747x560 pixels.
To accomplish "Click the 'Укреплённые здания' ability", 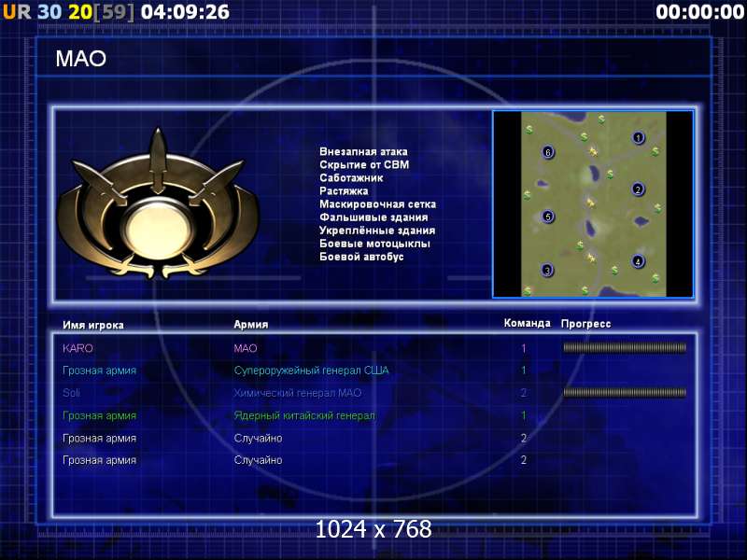I will coord(377,231).
